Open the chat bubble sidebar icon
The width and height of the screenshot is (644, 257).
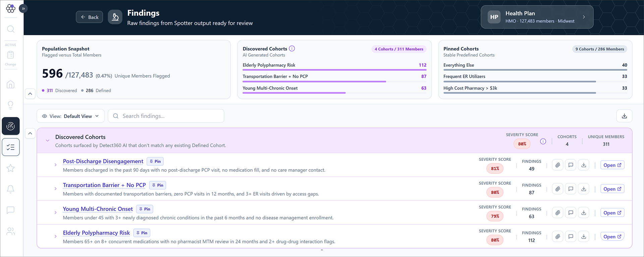point(11,210)
